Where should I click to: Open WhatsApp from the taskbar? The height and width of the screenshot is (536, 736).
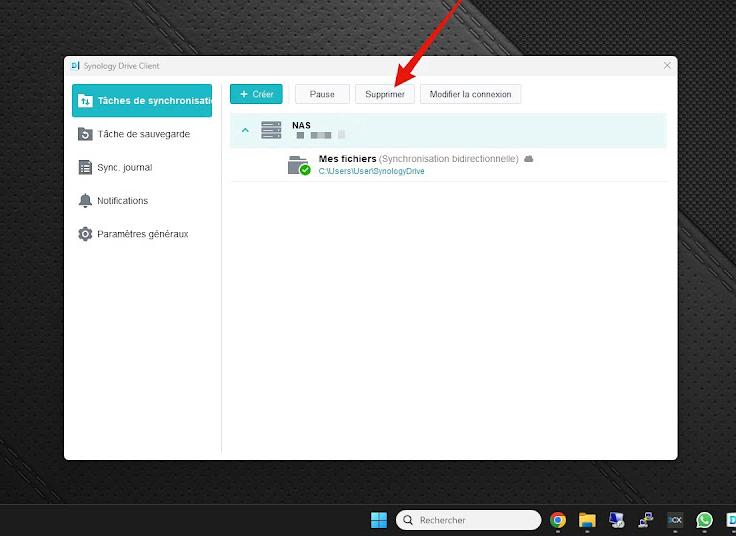tap(704, 520)
